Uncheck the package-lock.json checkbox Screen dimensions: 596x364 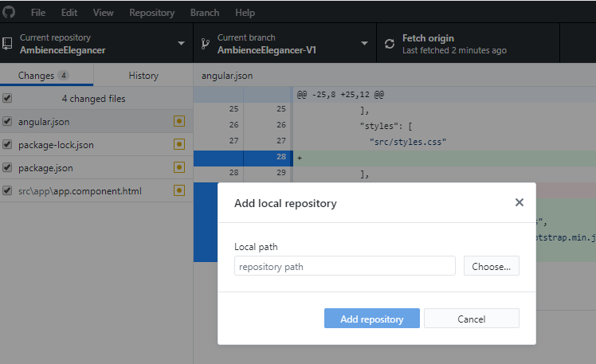pos(7,144)
